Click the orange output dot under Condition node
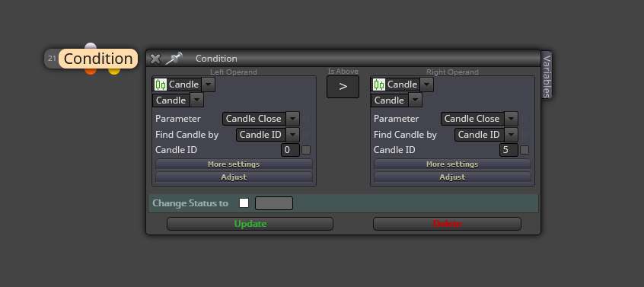 (x=91, y=71)
